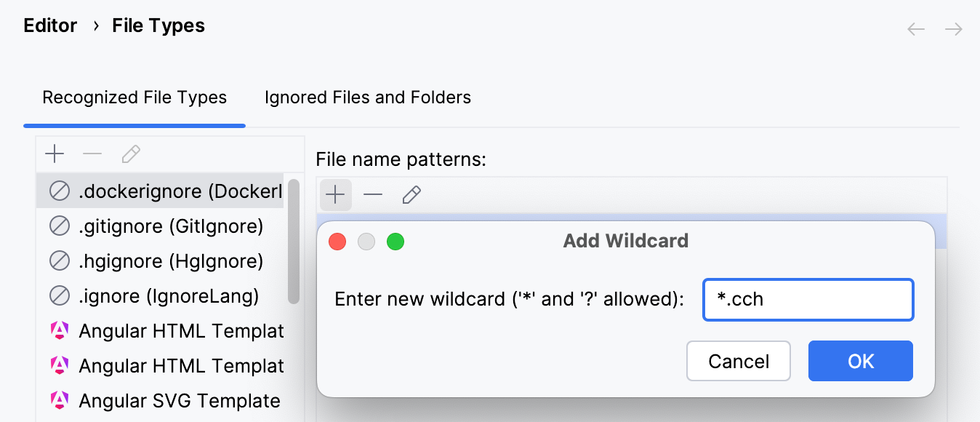The width and height of the screenshot is (980, 422).
Task: Remove a file name pattern
Action: [x=373, y=194]
